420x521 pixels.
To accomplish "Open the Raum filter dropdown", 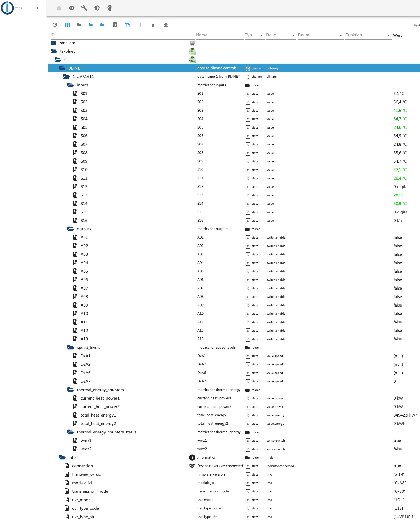I will point(320,35).
